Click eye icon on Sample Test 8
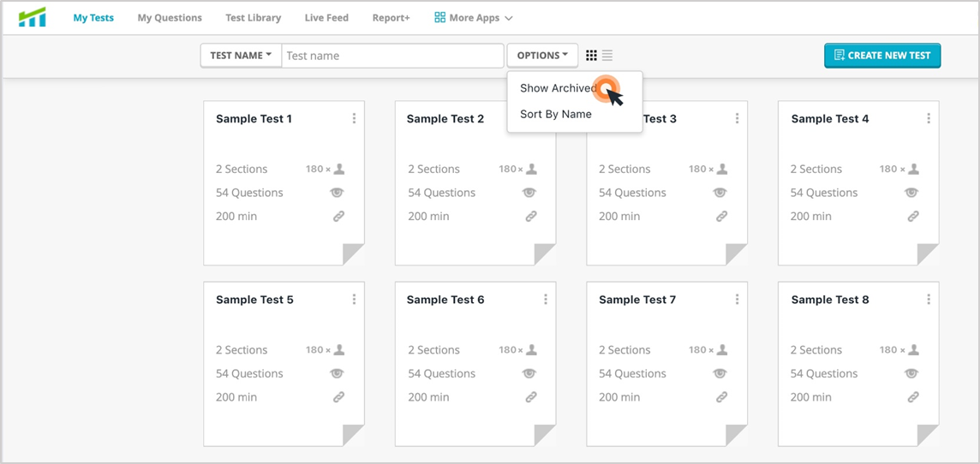 pyautogui.click(x=911, y=373)
